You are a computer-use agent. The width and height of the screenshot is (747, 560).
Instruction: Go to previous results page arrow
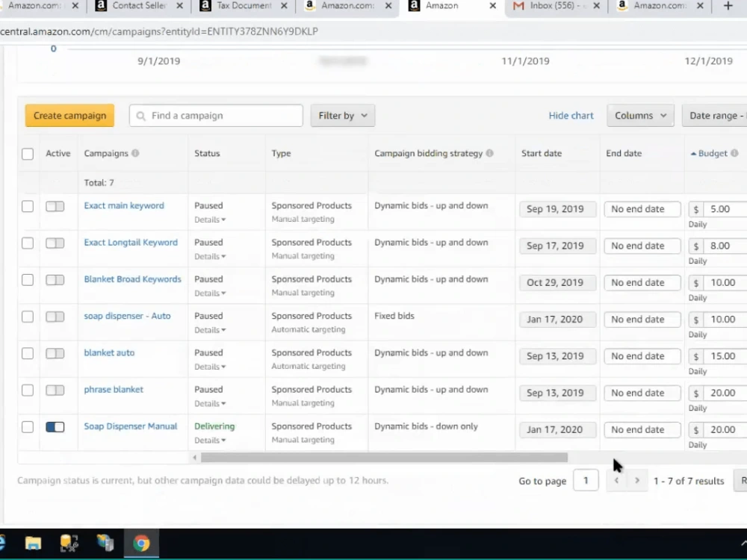point(616,480)
